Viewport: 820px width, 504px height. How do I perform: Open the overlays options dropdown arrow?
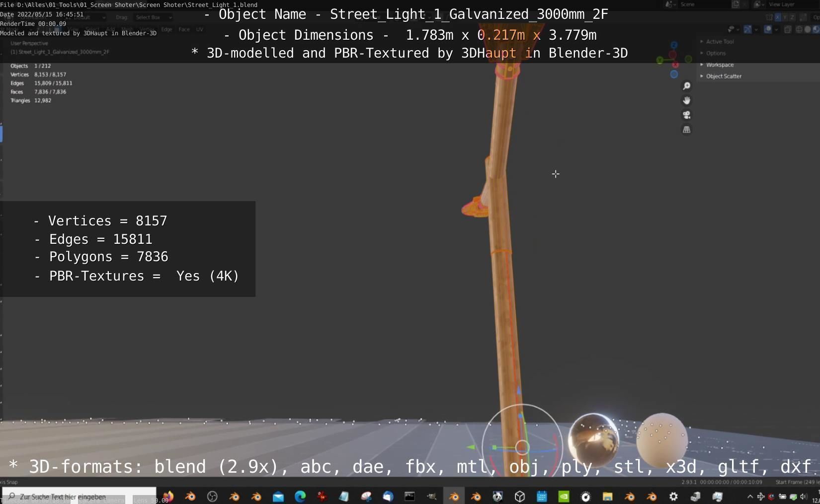coord(776,29)
